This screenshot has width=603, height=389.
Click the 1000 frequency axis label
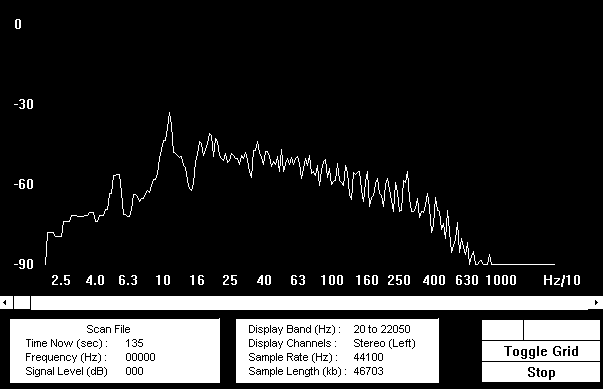tap(501, 280)
